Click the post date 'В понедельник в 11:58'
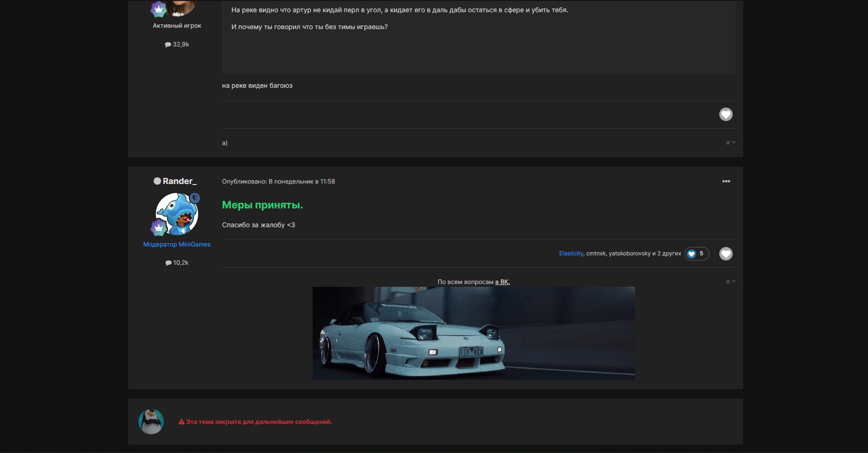The width and height of the screenshot is (868, 453). (304, 181)
